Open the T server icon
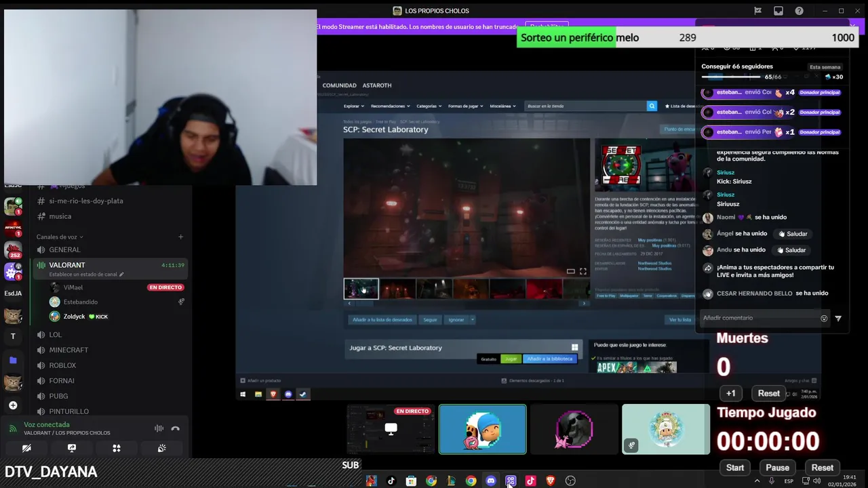The width and height of the screenshot is (868, 488). click(x=13, y=337)
